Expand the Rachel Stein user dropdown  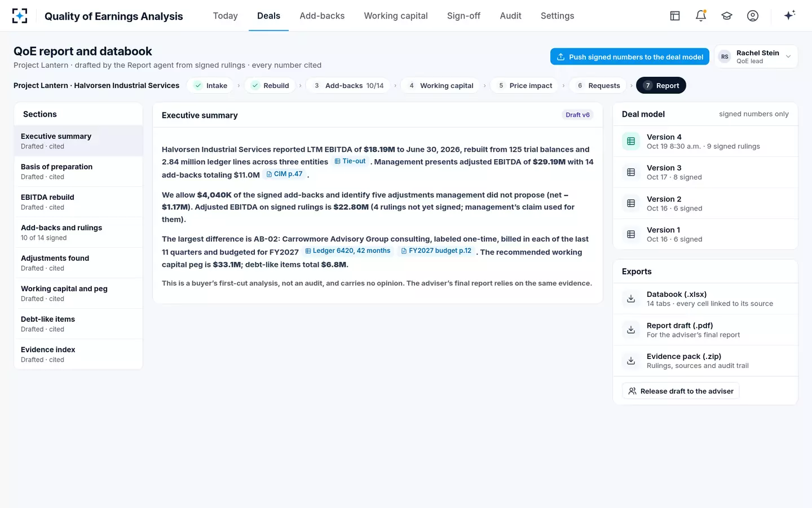click(756, 56)
